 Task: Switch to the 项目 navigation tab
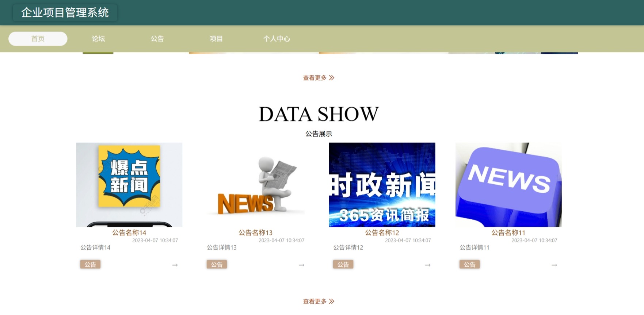pos(216,39)
